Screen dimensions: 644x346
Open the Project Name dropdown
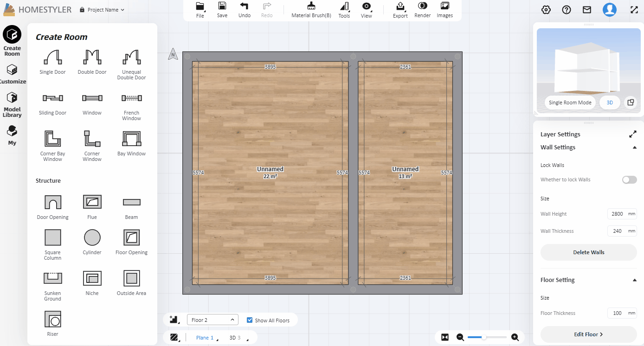click(102, 10)
